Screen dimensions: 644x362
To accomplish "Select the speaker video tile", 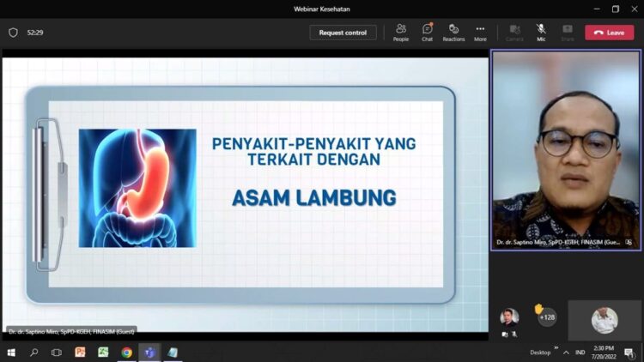I will click(x=566, y=150).
